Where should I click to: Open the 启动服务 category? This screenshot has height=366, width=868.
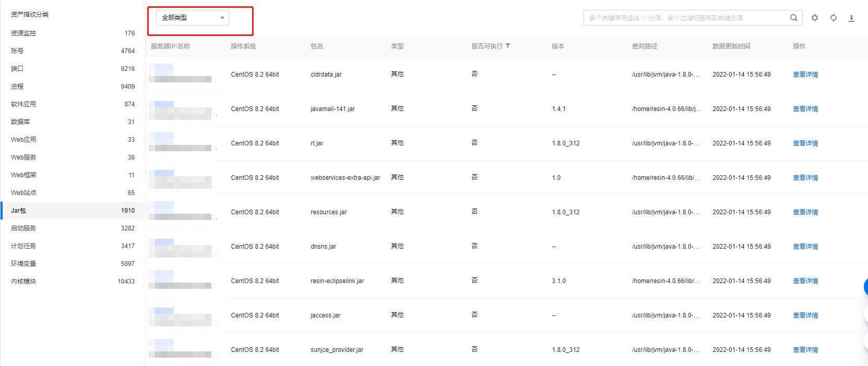(x=23, y=228)
